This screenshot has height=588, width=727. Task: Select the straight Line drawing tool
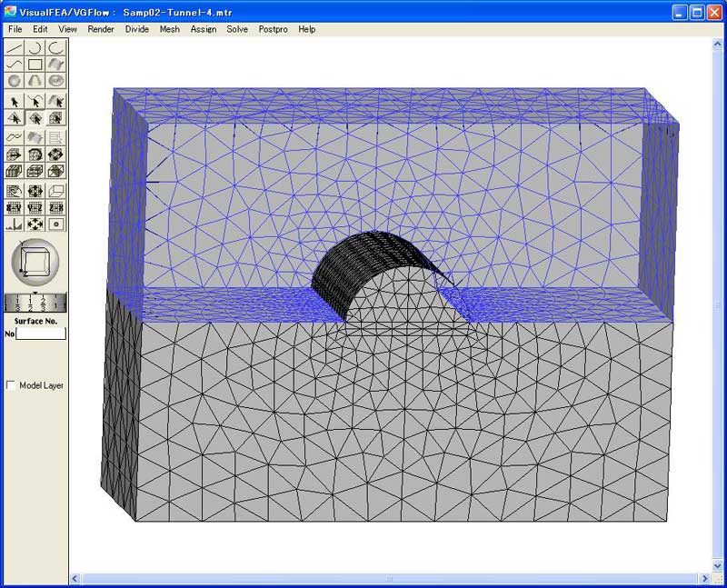click(x=15, y=48)
